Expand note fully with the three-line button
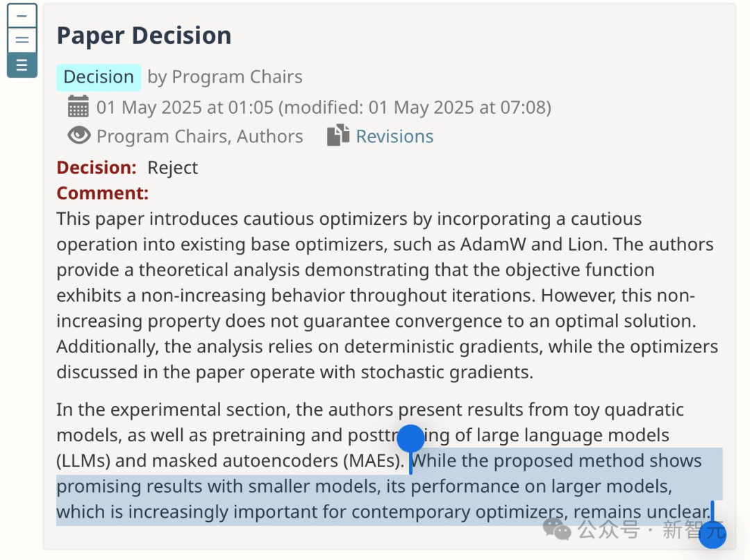Screen dimensions: 750x560 (x=22, y=65)
